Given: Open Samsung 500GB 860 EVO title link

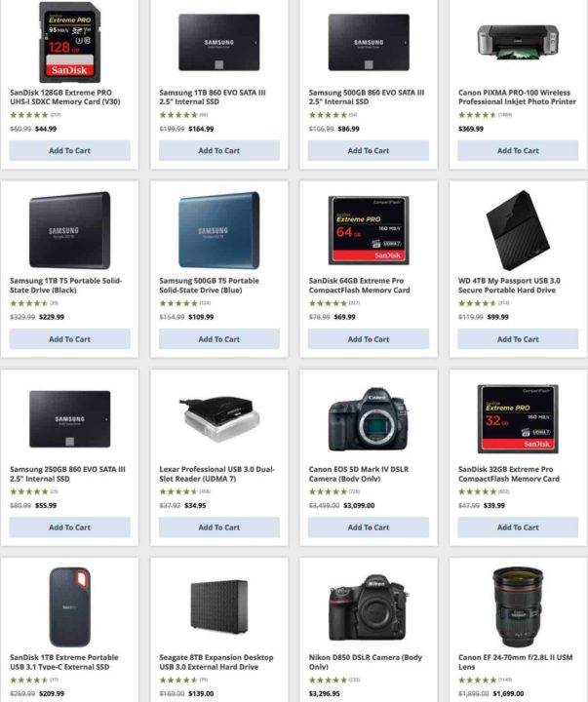Looking at the screenshot, I should click(x=367, y=97).
